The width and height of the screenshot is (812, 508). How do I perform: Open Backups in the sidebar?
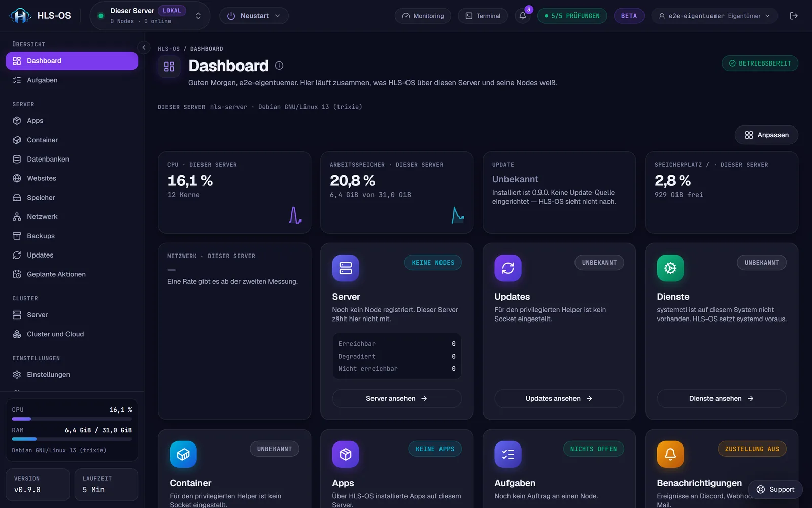click(x=72, y=236)
